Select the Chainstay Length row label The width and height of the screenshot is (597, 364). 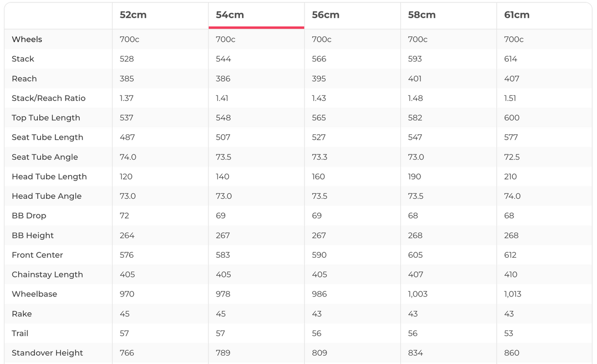47,274
